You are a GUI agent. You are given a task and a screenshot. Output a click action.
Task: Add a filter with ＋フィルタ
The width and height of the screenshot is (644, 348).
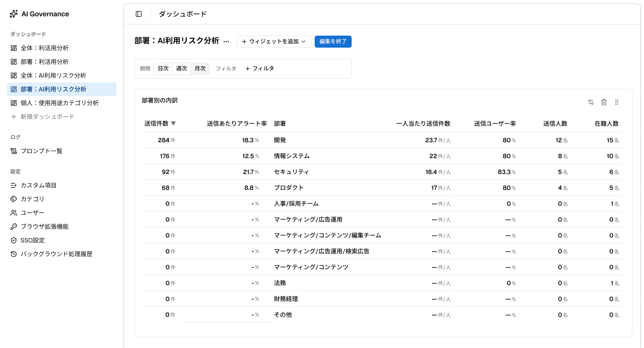(x=259, y=69)
